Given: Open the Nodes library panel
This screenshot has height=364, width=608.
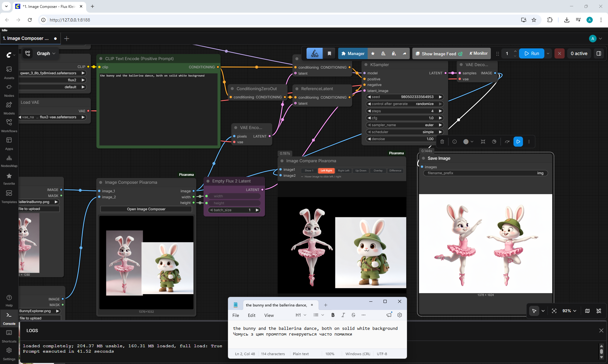Looking at the screenshot, I should point(9,90).
